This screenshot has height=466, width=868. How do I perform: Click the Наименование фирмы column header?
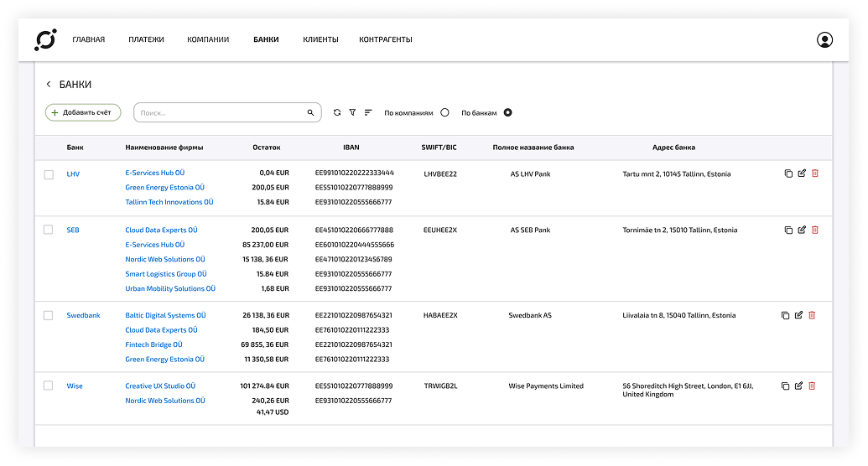coord(164,148)
